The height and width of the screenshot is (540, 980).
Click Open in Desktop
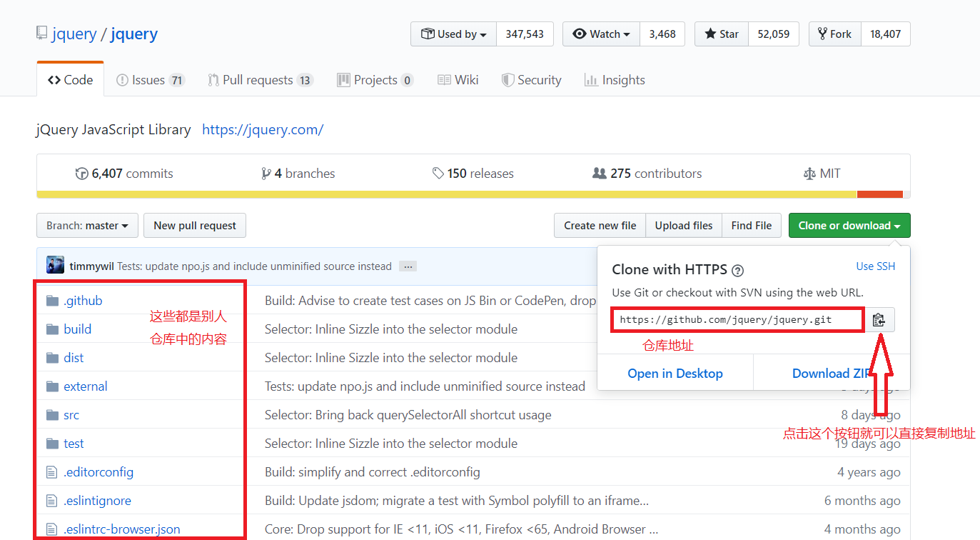click(x=675, y=374)
